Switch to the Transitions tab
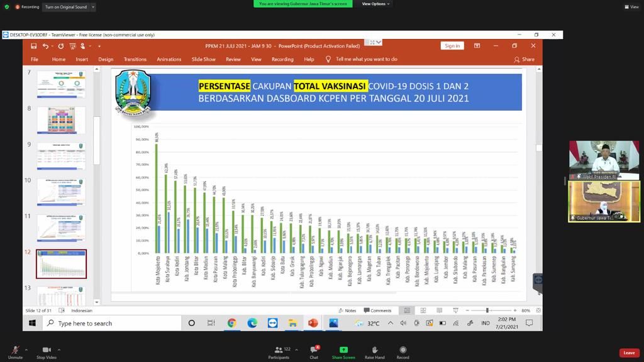This screenshot has height=362, width=644. [x=135, y=59]
